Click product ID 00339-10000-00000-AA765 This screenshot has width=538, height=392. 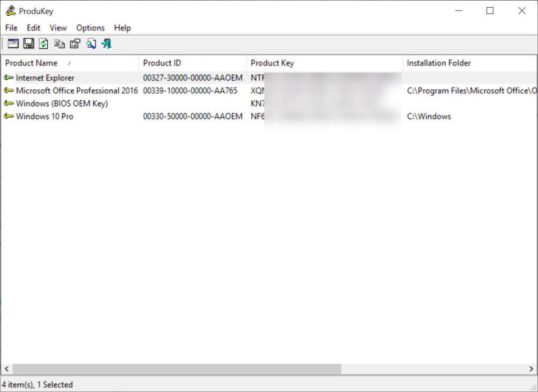tap(190, 90)
